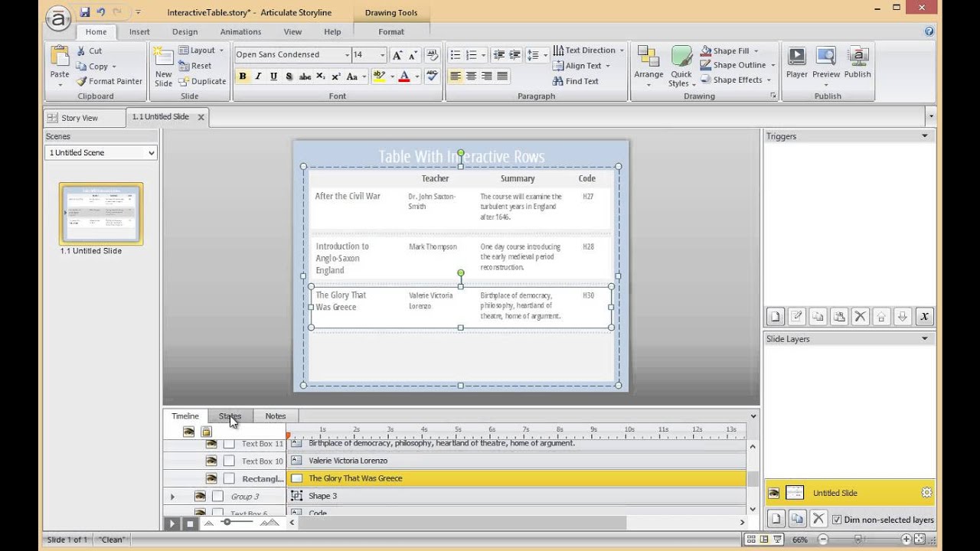Image resolution: width=980 pixels, height=551 pixels.
Task: Open the Slide Layout dropdown
Action: point(201,51)
